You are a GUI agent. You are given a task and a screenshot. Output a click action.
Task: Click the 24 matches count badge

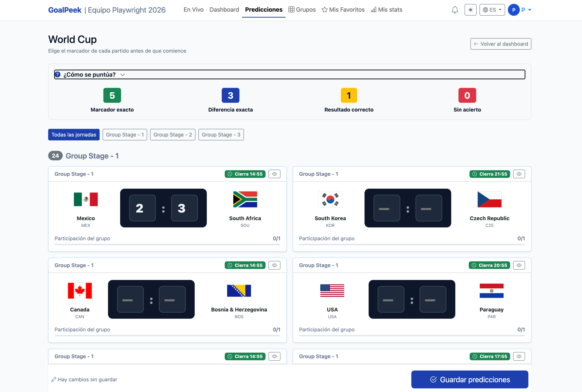[x=55, y=156]
